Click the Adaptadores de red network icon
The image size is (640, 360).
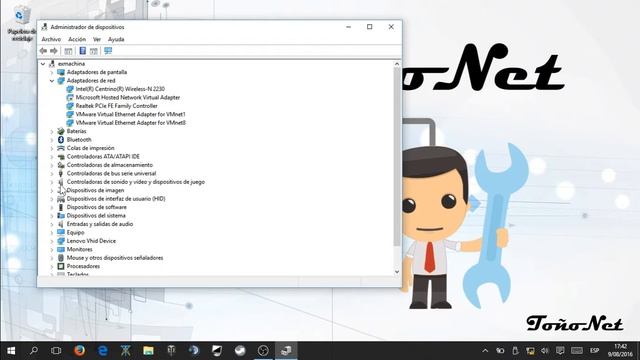[61, 81]
